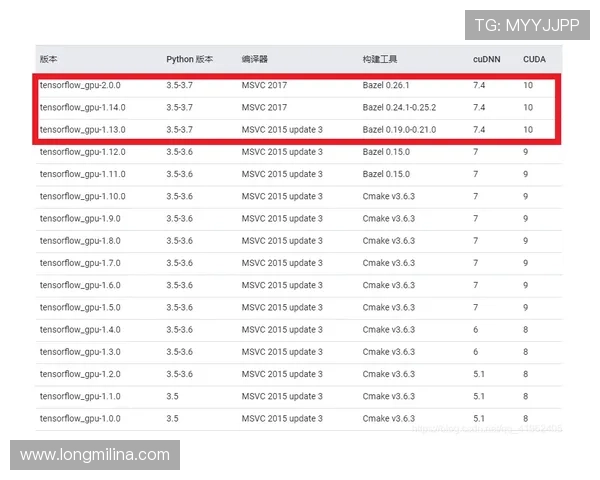Select the Bazel 0.26.1 cell
Image resolution: width=600 pixels, height=480 pixels.
[386, 85]
